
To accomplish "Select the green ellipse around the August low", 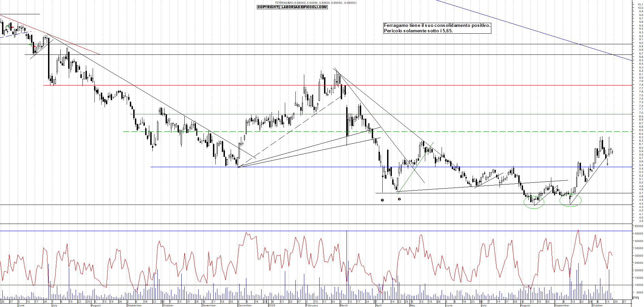I will [534, 202].
